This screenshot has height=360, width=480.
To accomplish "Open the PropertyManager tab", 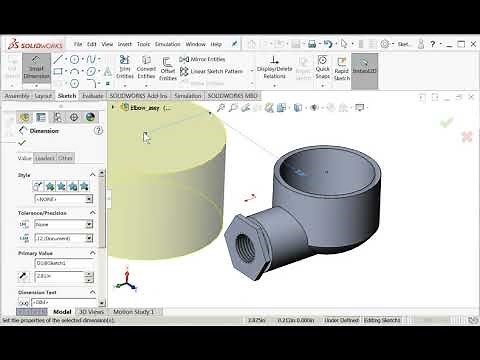I will (x=41, y=117).
